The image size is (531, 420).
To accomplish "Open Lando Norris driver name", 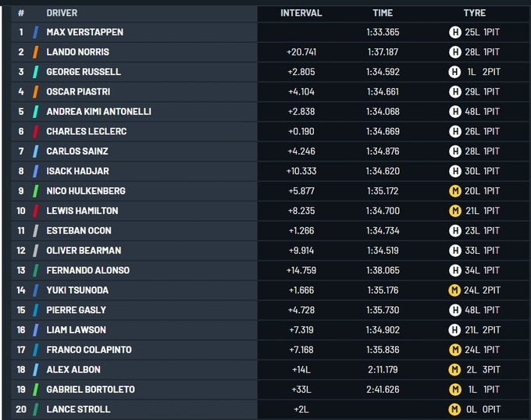I will [77, 52].
